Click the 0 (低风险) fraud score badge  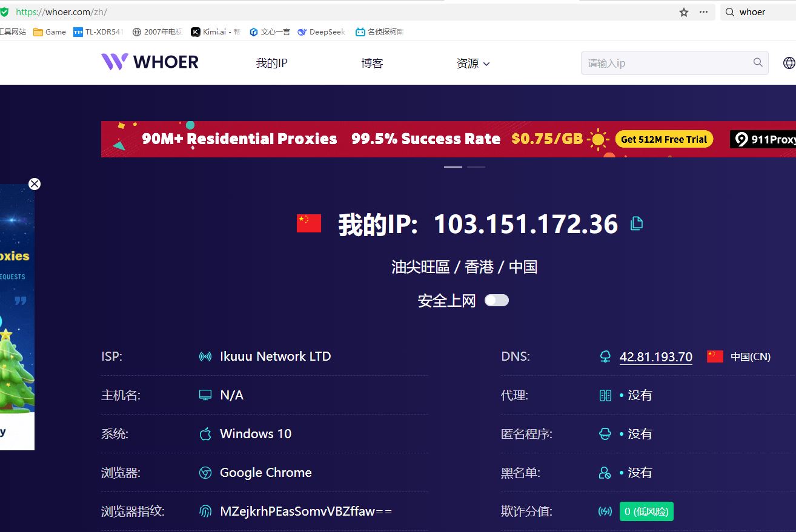[x=646, y=511]
